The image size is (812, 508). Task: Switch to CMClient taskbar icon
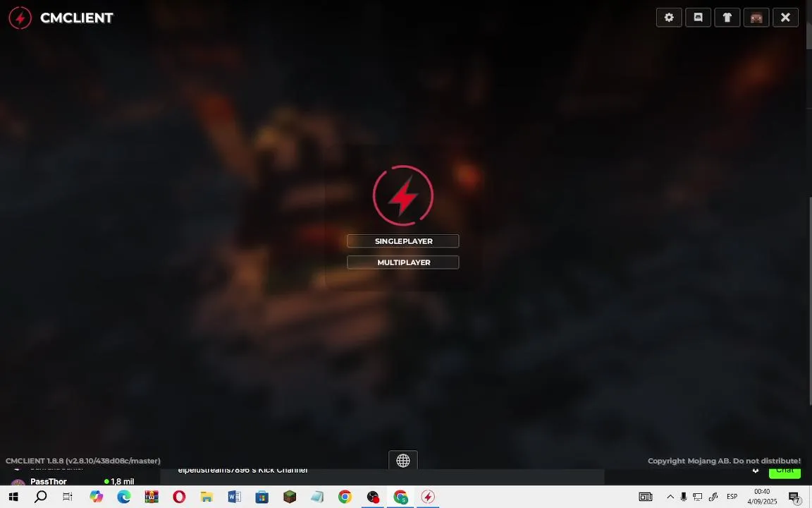click(x=428, y=497)
